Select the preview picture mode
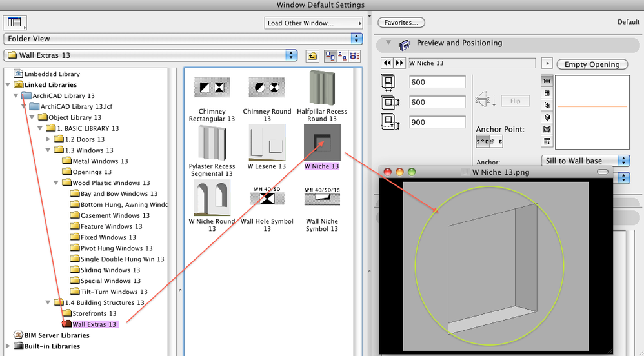The height and width of the screenshot is (356, 644). click(547, 130)
